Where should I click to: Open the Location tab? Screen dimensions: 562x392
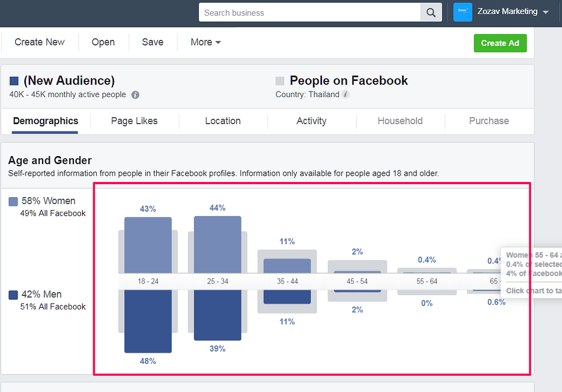click(223, 121)
